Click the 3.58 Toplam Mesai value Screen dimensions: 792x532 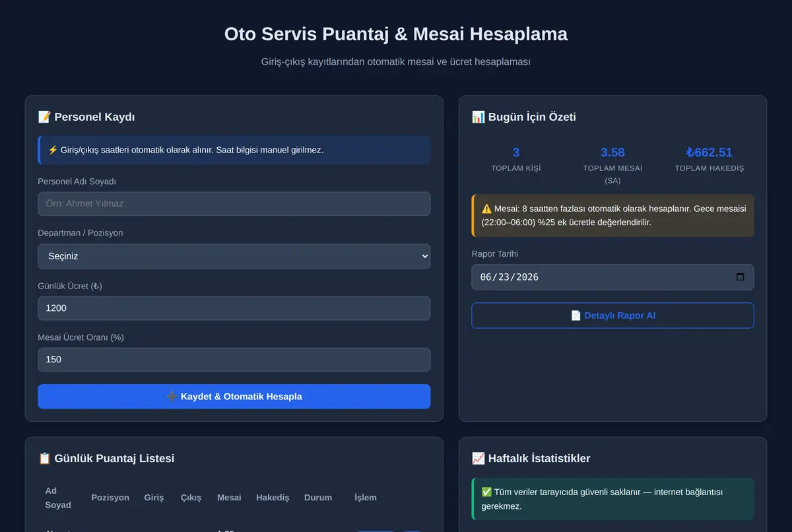pyautogui.click(x=612, y=152)
